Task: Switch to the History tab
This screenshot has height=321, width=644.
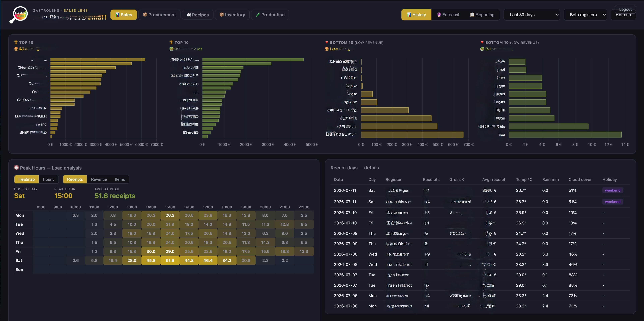Action: (416, 15)
